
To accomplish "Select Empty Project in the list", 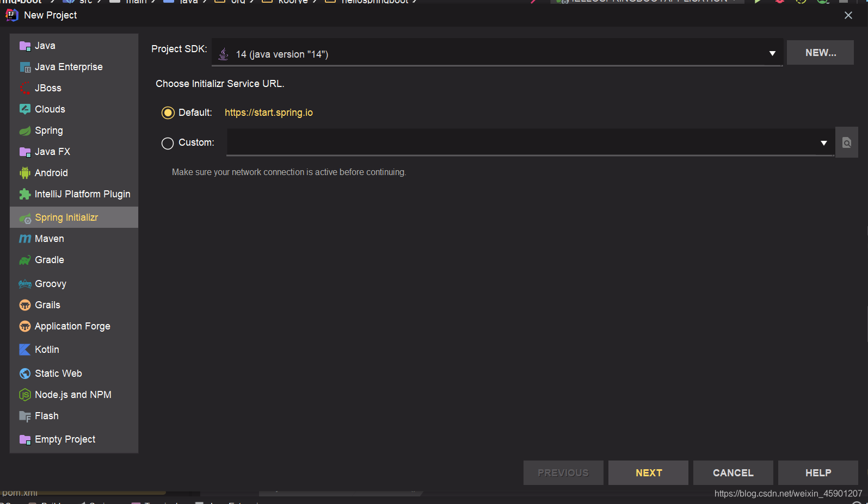I will click(74, 439).
